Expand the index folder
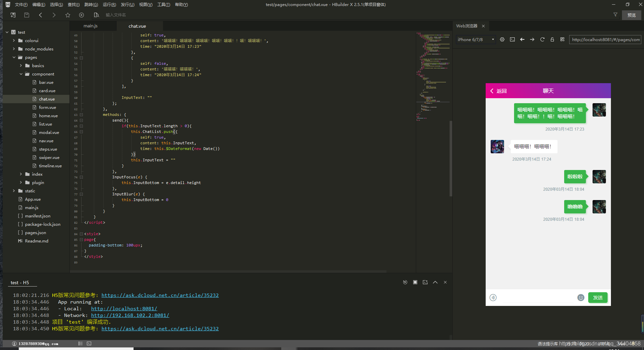 (21, 174)
